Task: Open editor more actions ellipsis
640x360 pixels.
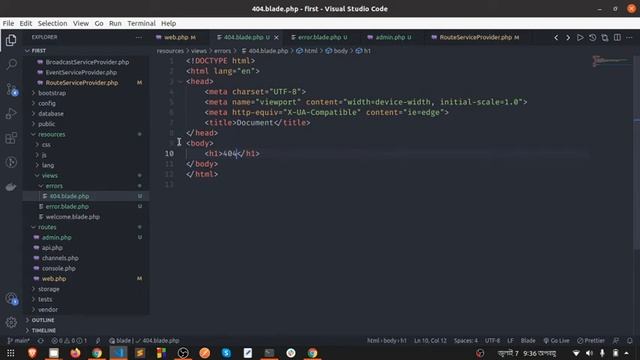Action: pos(629,38)
